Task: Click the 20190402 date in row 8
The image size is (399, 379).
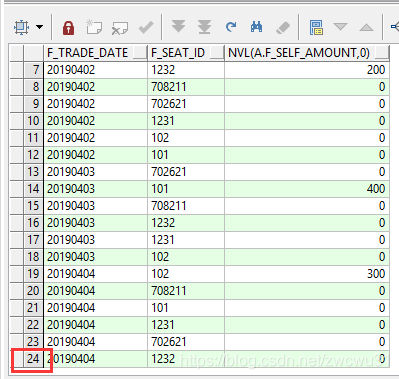Action: [x=71, y=87]
